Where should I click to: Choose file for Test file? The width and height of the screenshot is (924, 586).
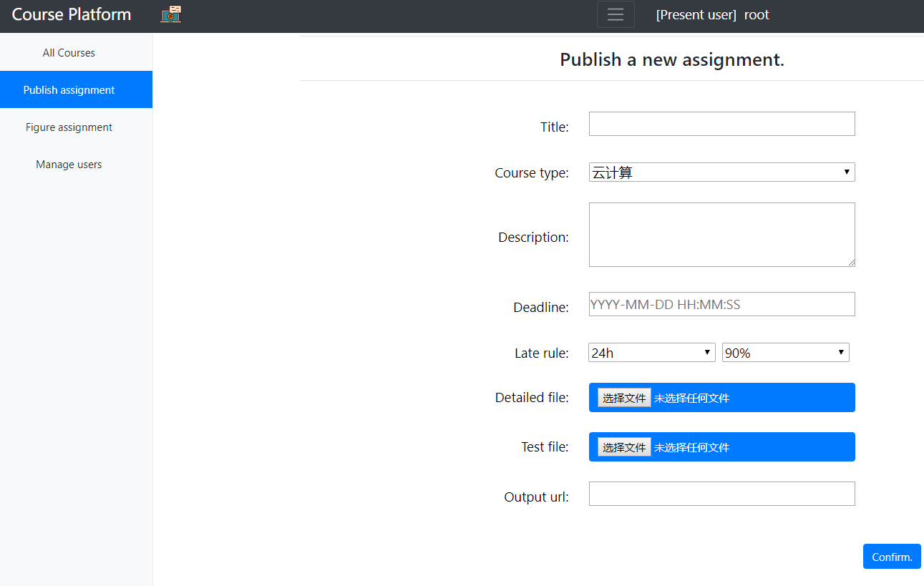[624, 447]
